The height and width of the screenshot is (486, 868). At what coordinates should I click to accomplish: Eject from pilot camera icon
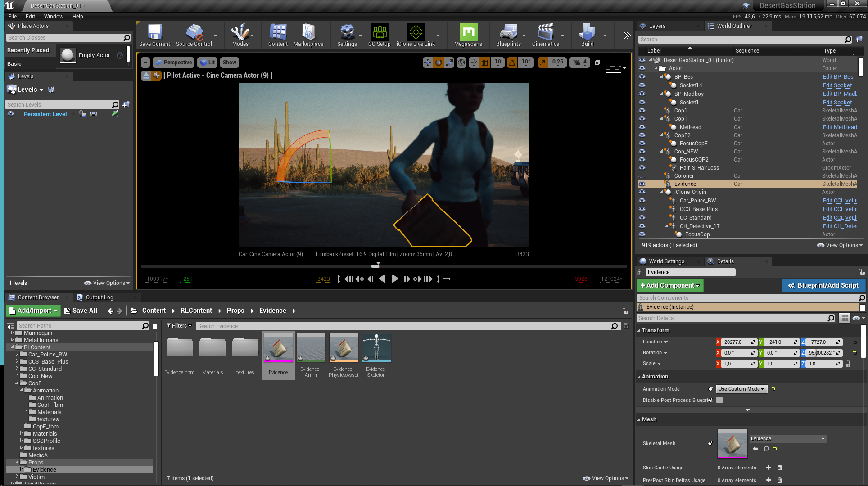pos(146,75)
